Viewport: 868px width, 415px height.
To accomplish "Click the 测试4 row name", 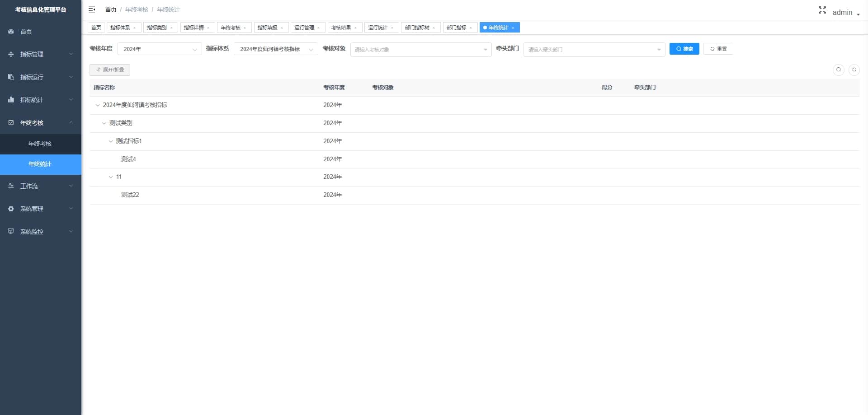I will coord(128,159).
